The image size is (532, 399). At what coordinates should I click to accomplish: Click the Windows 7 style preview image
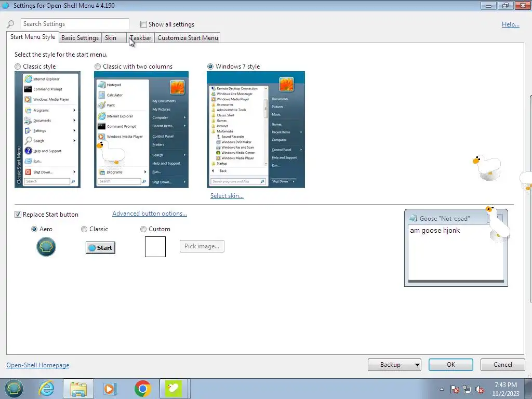256,129
